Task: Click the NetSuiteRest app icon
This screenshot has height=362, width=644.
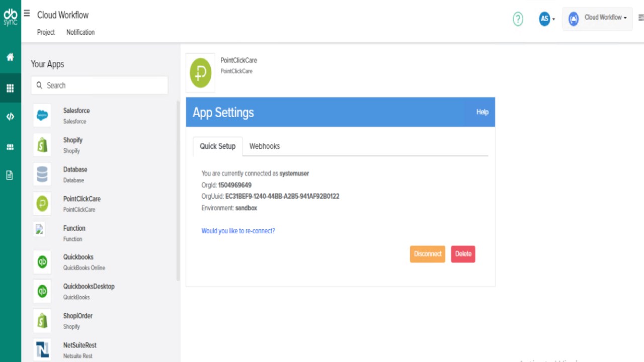Action: [42, 350]
